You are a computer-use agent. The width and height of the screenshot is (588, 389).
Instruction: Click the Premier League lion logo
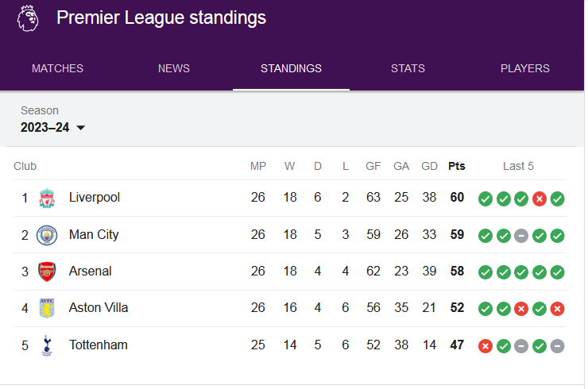[28, 18]
